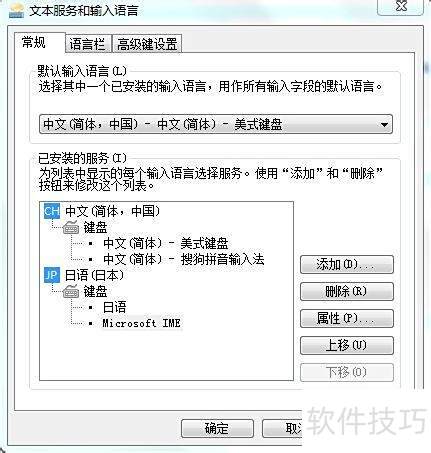Click the CH Chinese language icon
The image size is (431, 453).
[52, 211]
